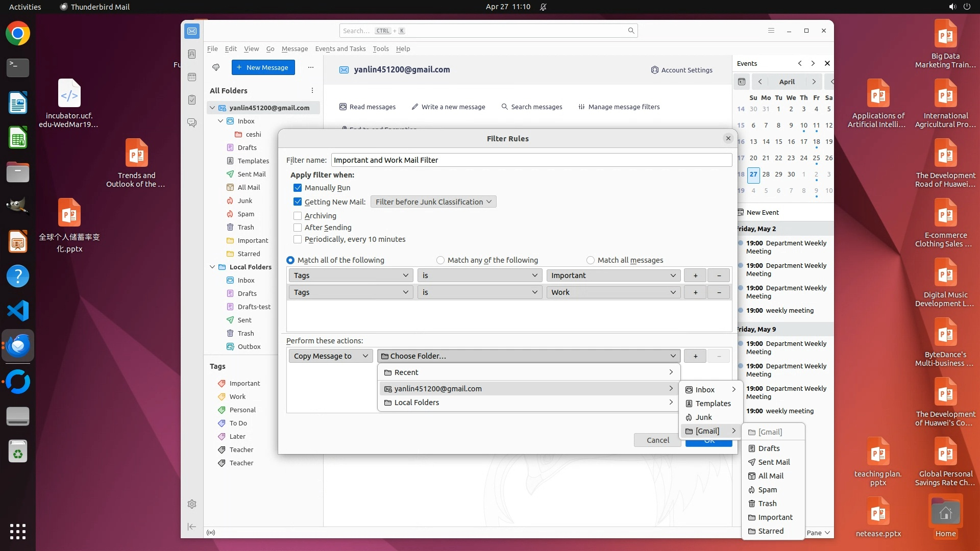980x551 pixels.
Task: Click the Filter name input field
Action: point(531,160)
